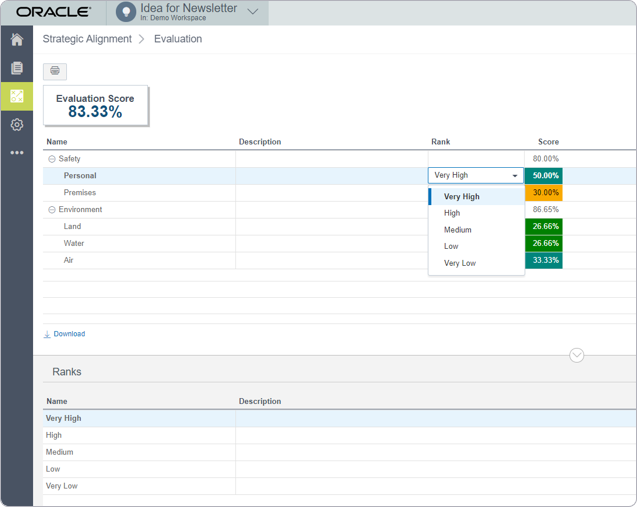Click the Safety 80.00% score value
Screen dimensions: 637x507
pos(546,159)
